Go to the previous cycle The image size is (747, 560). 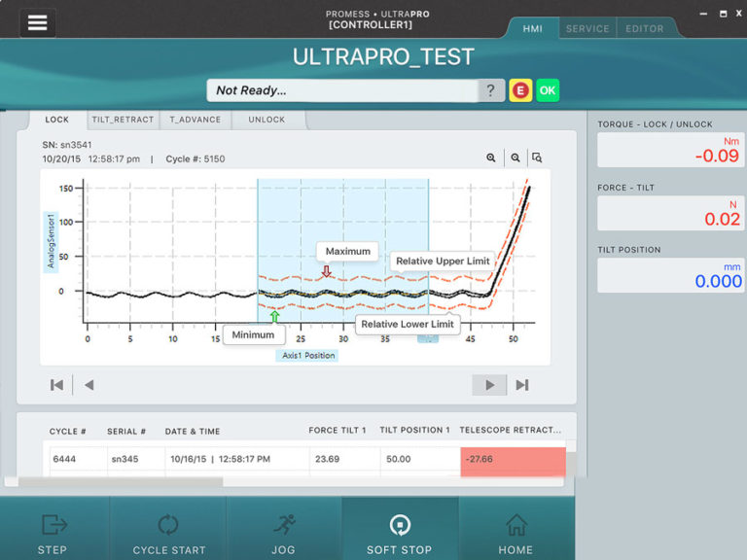pyautogui.click(x=89, y=385)
